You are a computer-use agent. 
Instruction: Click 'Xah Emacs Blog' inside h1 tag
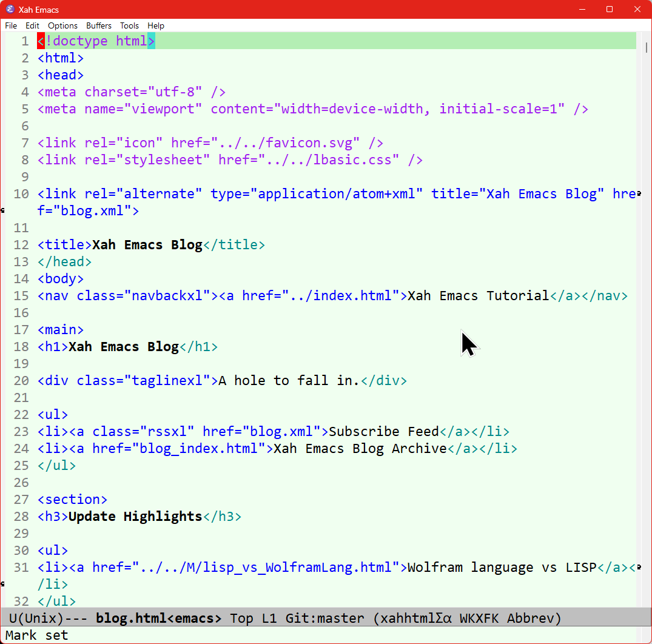click(124, 347)
